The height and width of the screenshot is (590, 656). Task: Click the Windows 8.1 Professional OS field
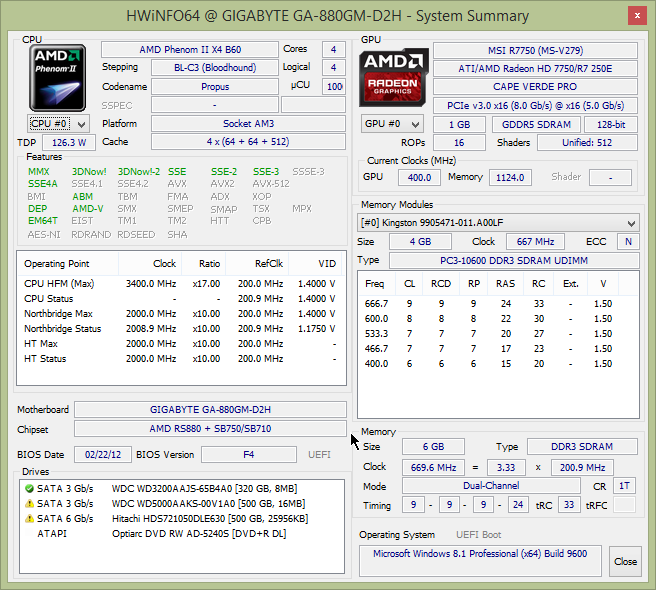click(x=480, y=560)
